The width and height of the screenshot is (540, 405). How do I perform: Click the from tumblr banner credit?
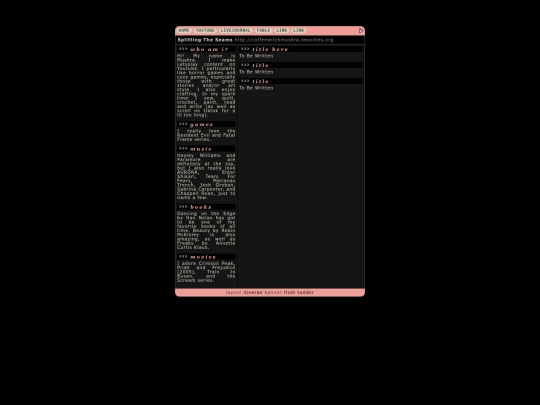point(299,292)
